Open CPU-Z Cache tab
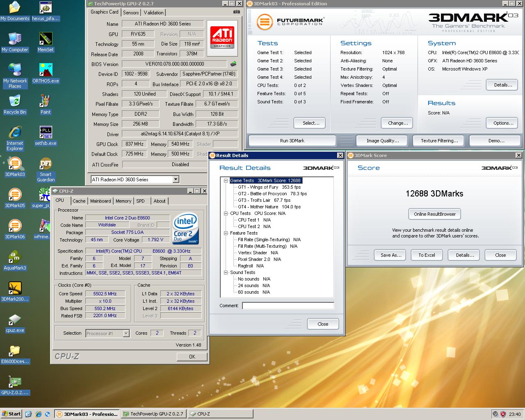 (x=79, y=201)
